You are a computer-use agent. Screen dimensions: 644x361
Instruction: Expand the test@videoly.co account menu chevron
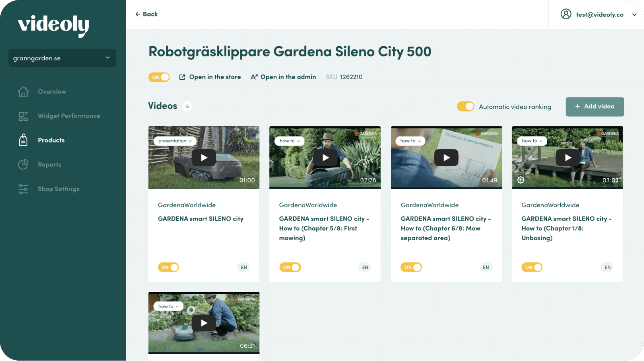click(x=634, y=14)
